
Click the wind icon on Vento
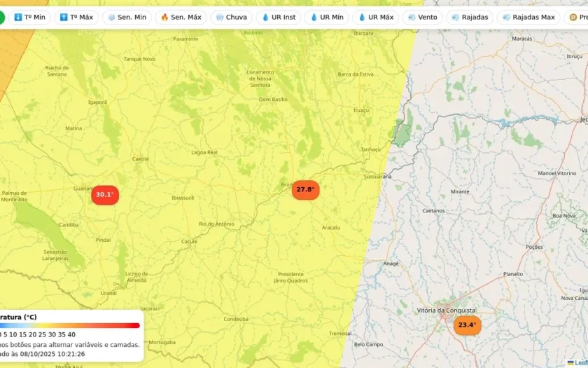click(412, 18)
